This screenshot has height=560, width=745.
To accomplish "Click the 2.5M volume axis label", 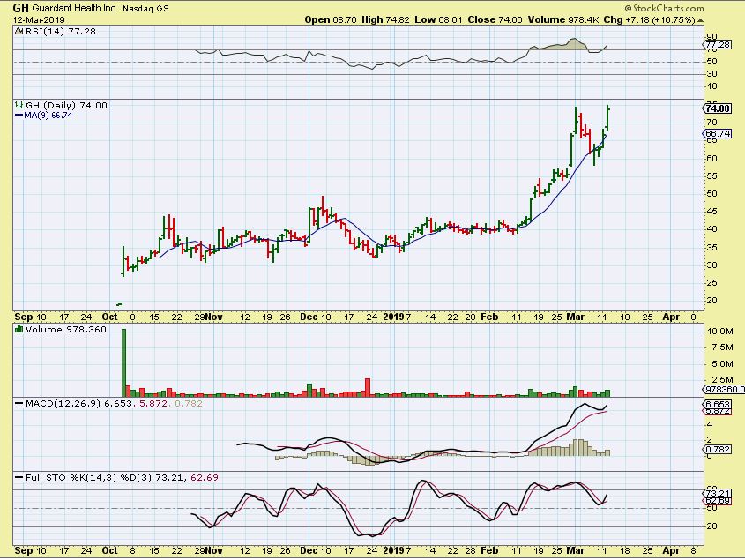I will pyautogui.click(x=722, y=380).
